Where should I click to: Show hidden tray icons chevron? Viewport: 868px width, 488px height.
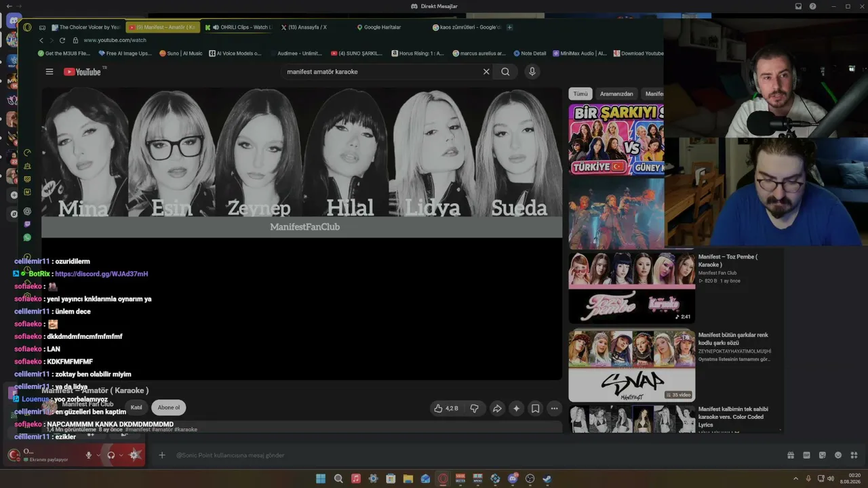click(x=796, y=479)
